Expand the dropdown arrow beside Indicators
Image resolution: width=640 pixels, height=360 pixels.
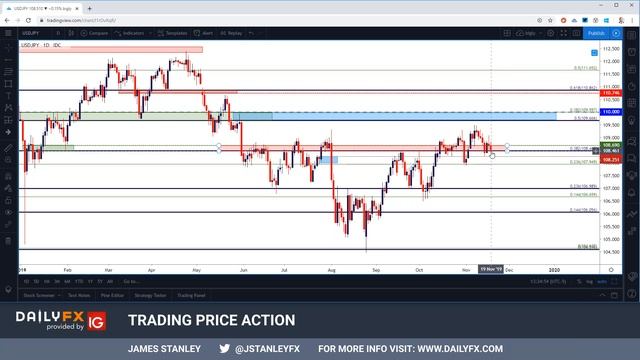(x=150, y=33)
